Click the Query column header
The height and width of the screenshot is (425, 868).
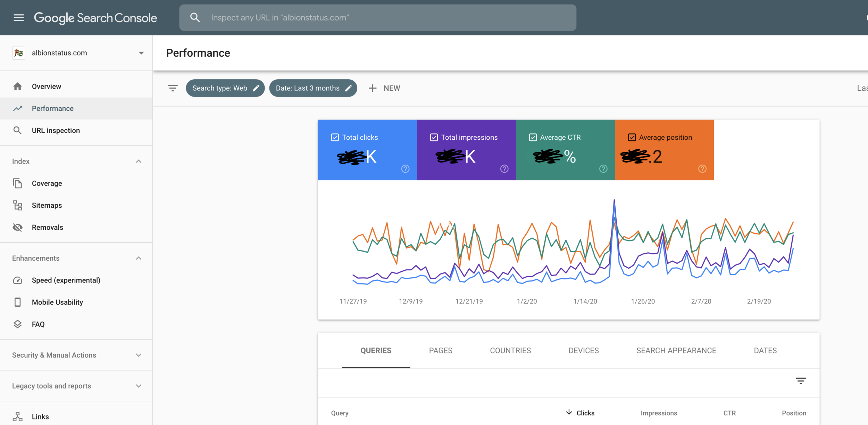[340, 413]
